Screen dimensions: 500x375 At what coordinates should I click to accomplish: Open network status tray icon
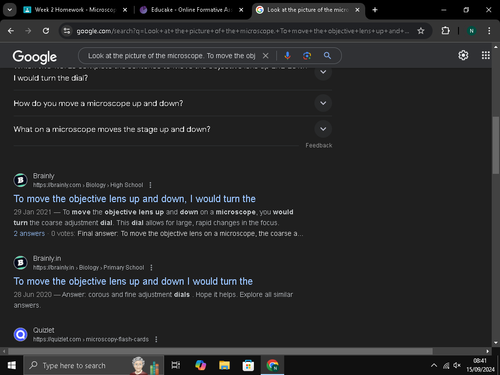tap(446, 366)
